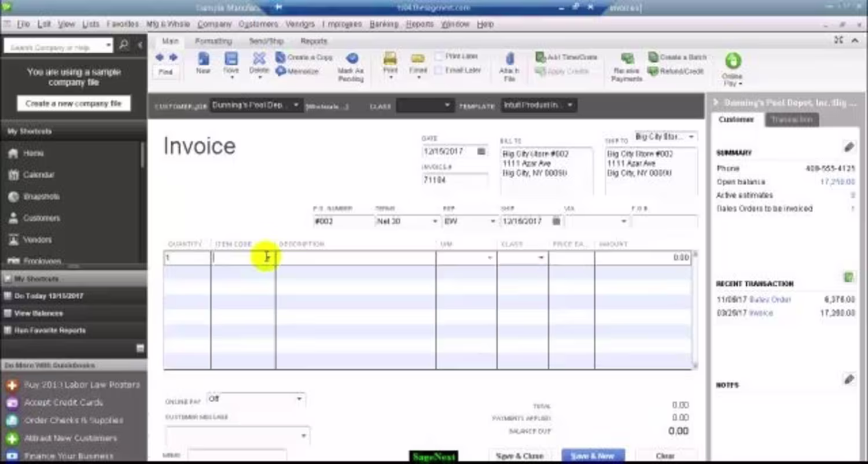Click the Save & Close button
This screenshot has width=868, height=464.
(x=520, y=456)
